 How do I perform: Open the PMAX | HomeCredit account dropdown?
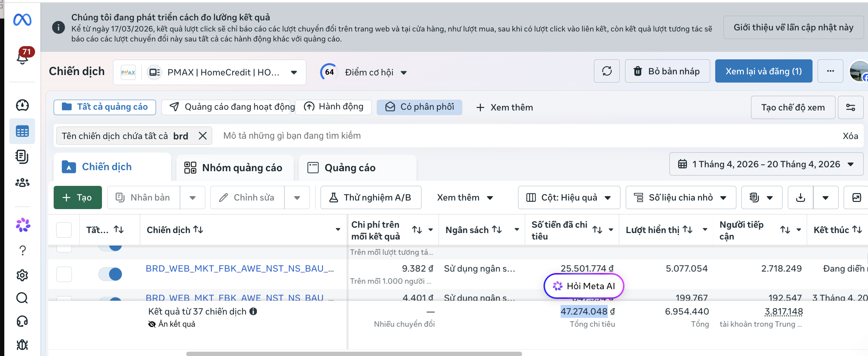click(x=210, y=72)
